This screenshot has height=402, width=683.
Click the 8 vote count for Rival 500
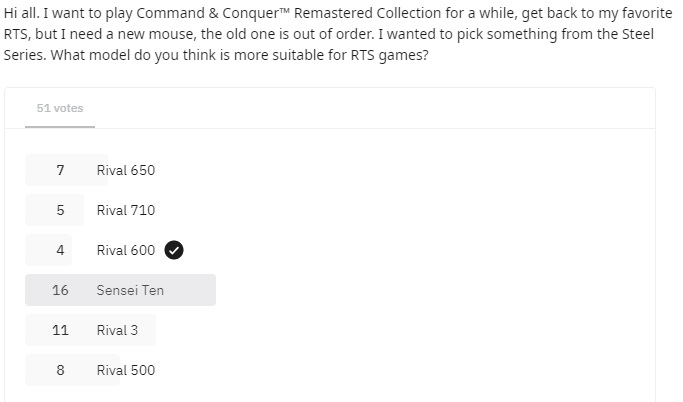tap(60, 370)
